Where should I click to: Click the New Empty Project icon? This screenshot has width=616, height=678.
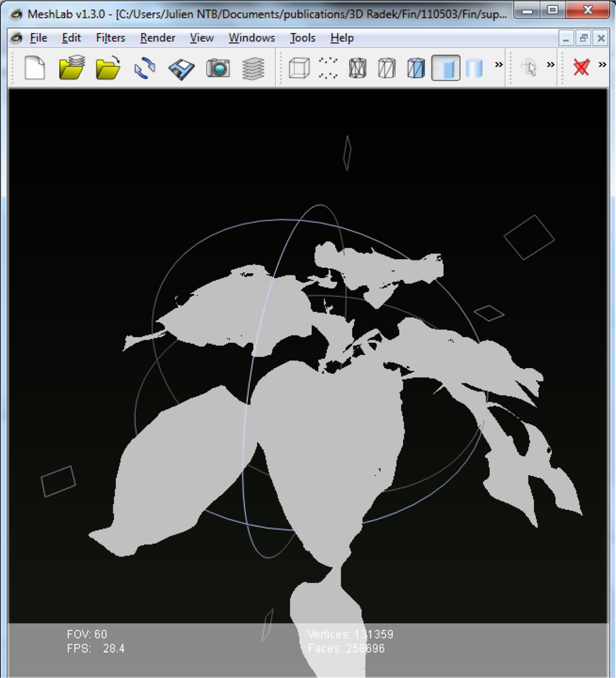coord(35,68)
